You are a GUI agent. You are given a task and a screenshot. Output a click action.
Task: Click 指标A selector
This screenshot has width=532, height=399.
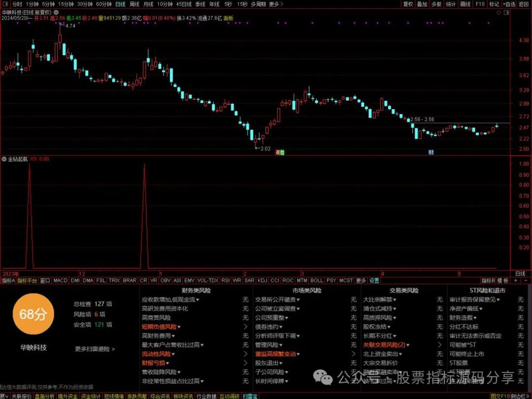[x=8, y=281]
